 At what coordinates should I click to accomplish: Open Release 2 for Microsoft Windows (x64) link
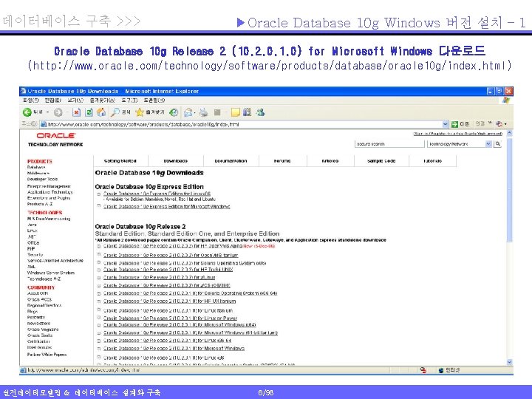pyautogui.click(x=180, y=325)
